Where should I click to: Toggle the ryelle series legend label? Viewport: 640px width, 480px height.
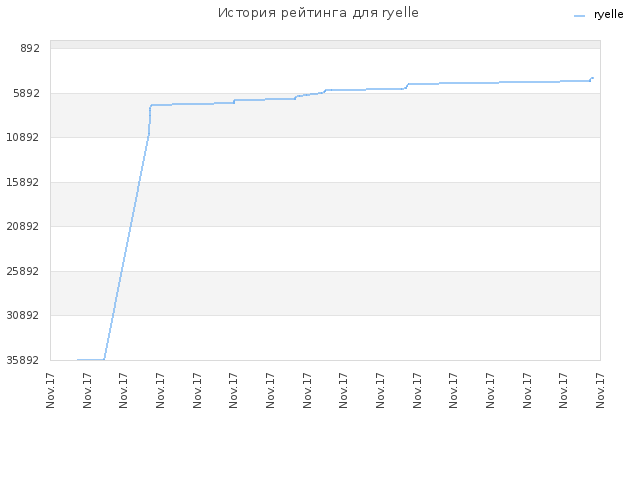click(x=608, y=15)
